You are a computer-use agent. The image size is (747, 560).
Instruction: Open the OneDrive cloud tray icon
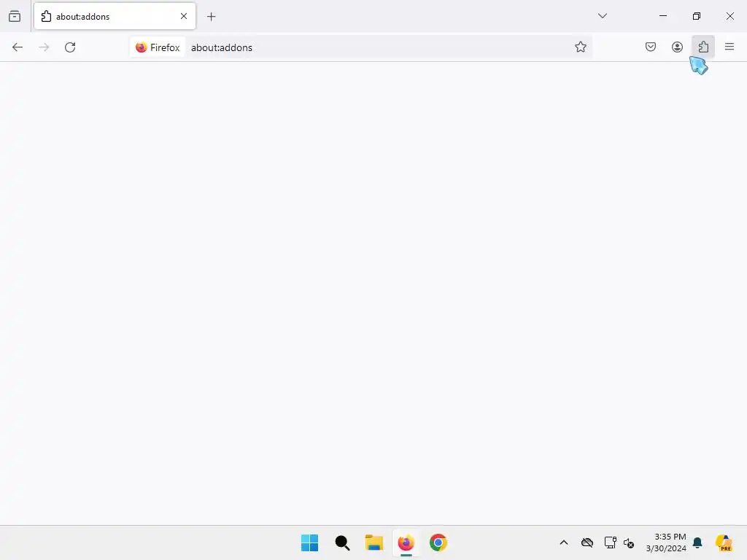coord(587,542)
